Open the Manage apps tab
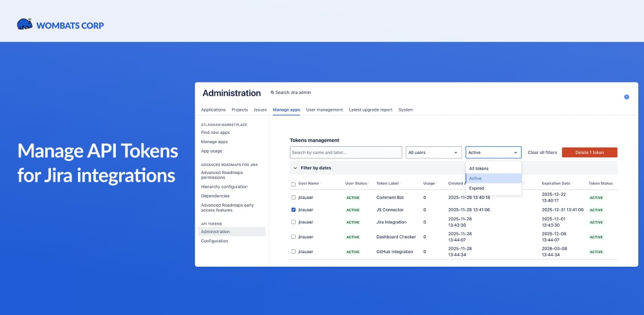644x315 pixels. [287, 110]
